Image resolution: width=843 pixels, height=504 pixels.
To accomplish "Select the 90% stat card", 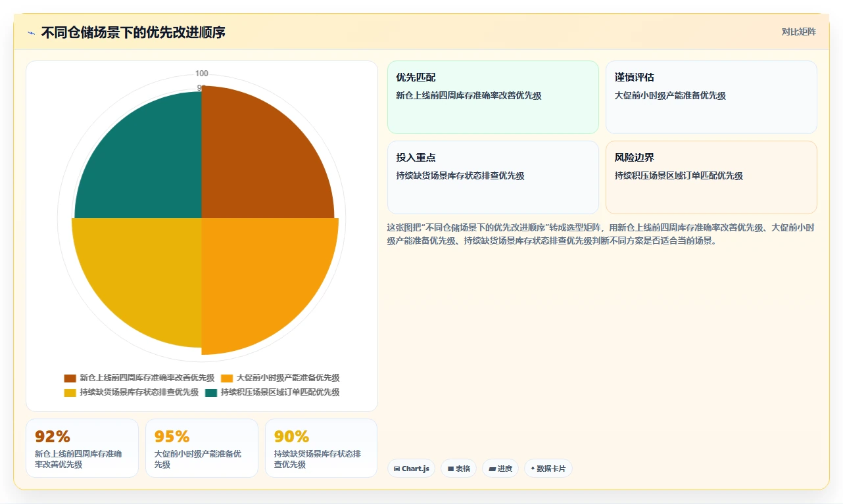I will [322, 448].
